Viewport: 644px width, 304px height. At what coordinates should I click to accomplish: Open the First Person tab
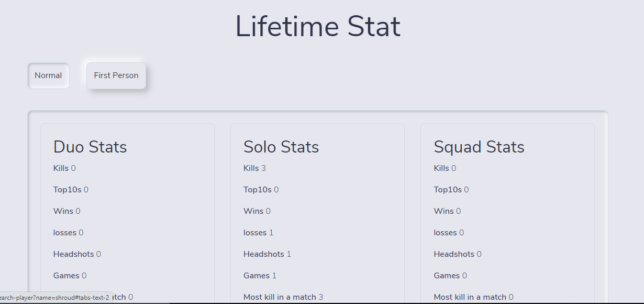116,75
